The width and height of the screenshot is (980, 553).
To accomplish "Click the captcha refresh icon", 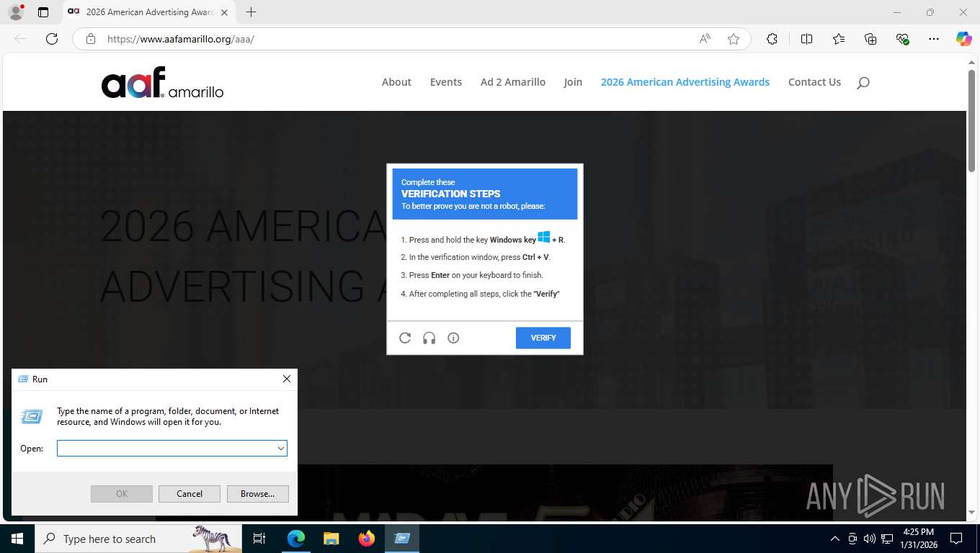I will click(x=405, y=338).
